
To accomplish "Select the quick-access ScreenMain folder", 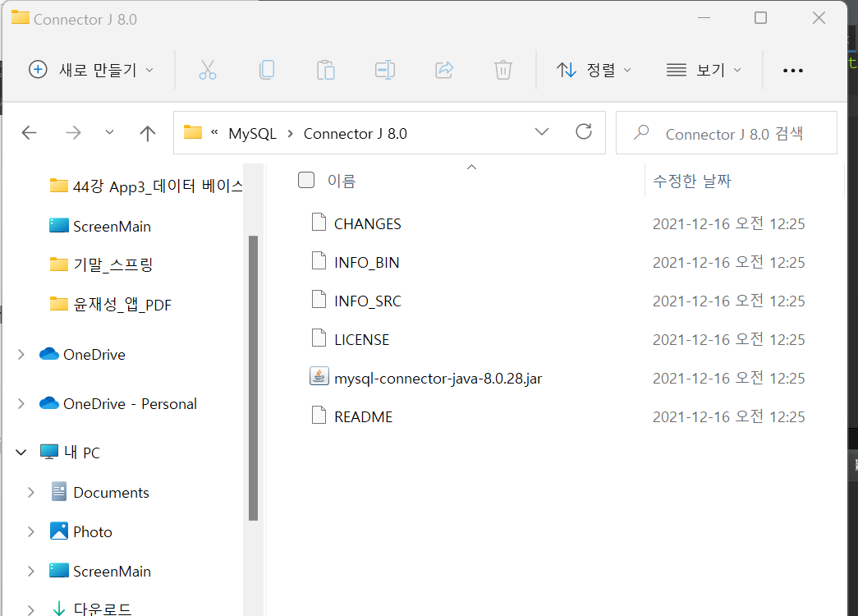I will 100,226.
